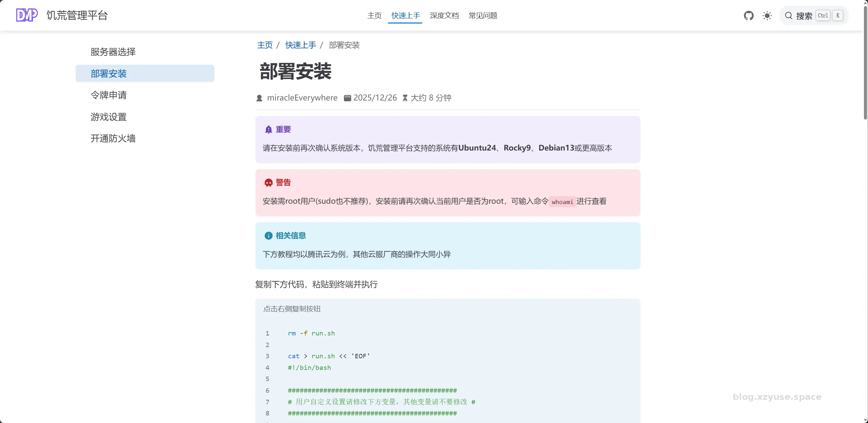
Task: Open the 常见问题 nav item
Action: (x=483, y=16)
